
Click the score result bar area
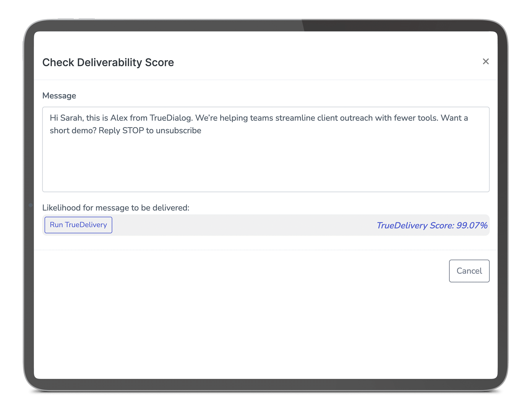(266, 225)
